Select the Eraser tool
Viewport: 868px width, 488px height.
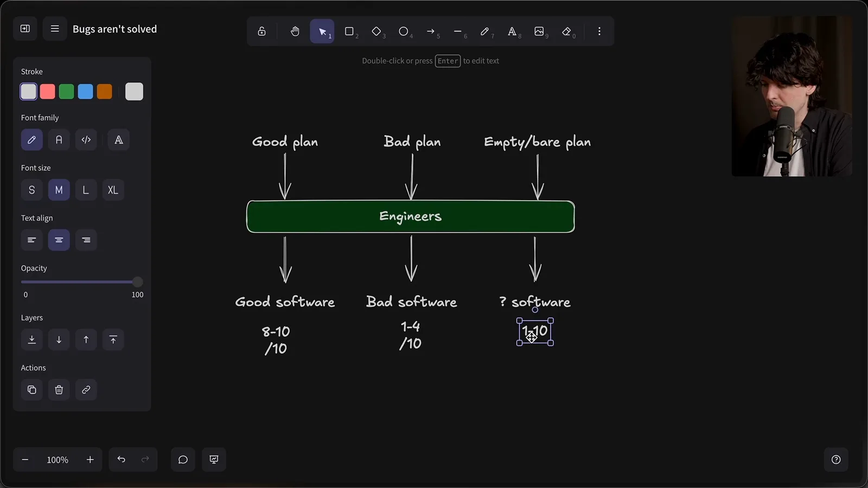coord(567,31)
